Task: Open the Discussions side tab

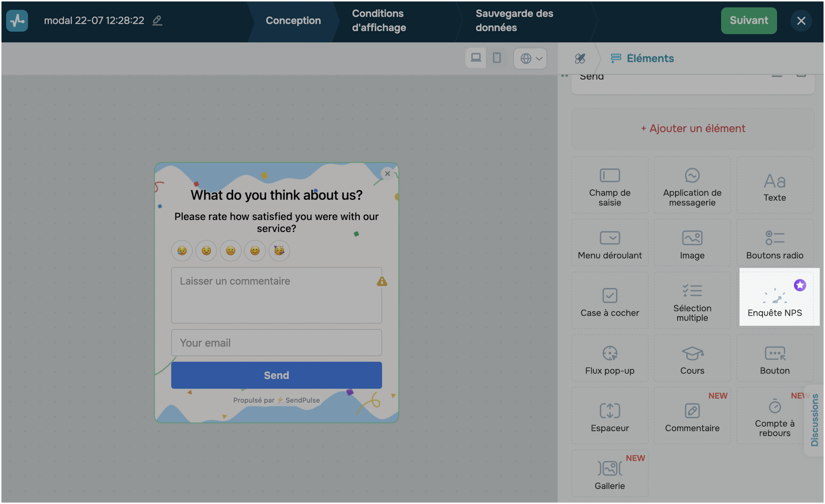Action: (815, 420)
